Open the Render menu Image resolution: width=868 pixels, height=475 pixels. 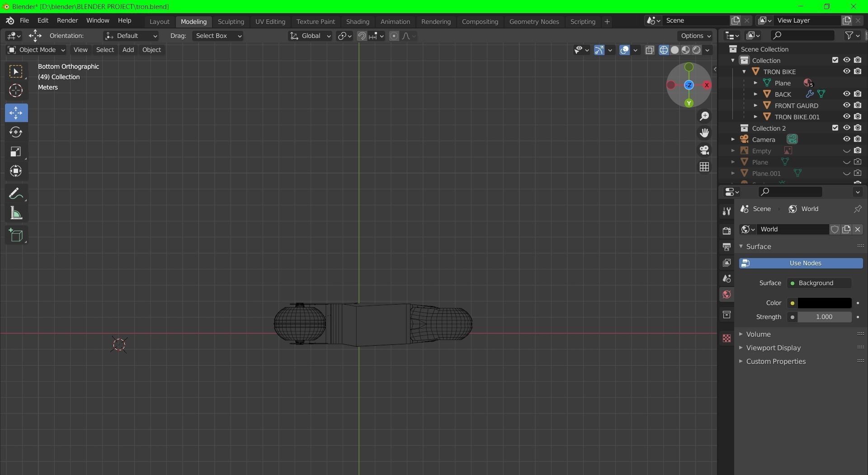(x=67, y=21)
